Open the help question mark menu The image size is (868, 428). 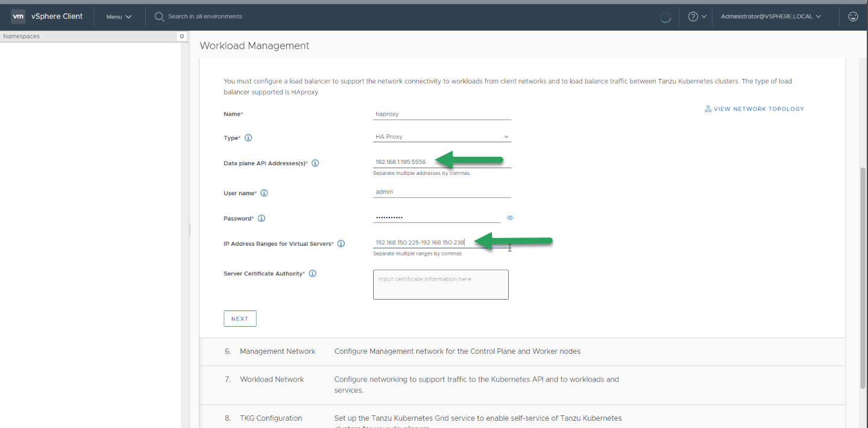[x=697, y=17]
